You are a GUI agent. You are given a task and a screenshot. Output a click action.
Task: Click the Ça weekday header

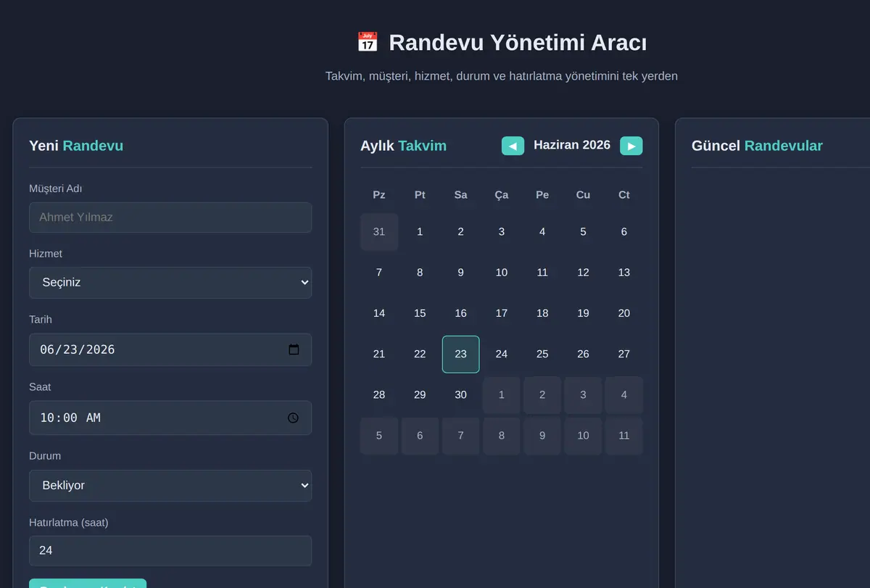pyautogui.click(x=502, y=195)
